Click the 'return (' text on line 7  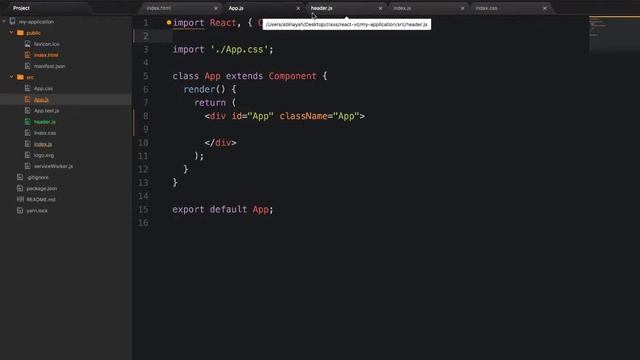click(x=215, y=103)
